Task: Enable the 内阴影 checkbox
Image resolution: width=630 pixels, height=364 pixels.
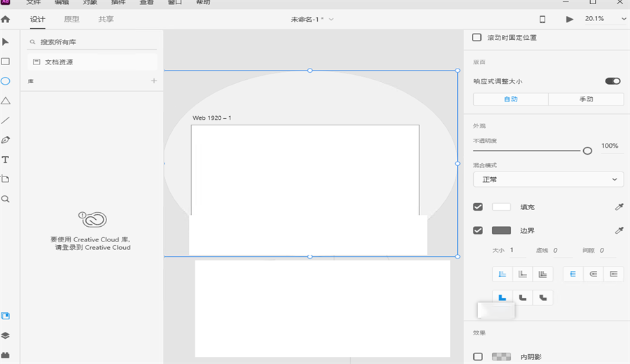Action: pyautogui.click(x=477, y=356)
